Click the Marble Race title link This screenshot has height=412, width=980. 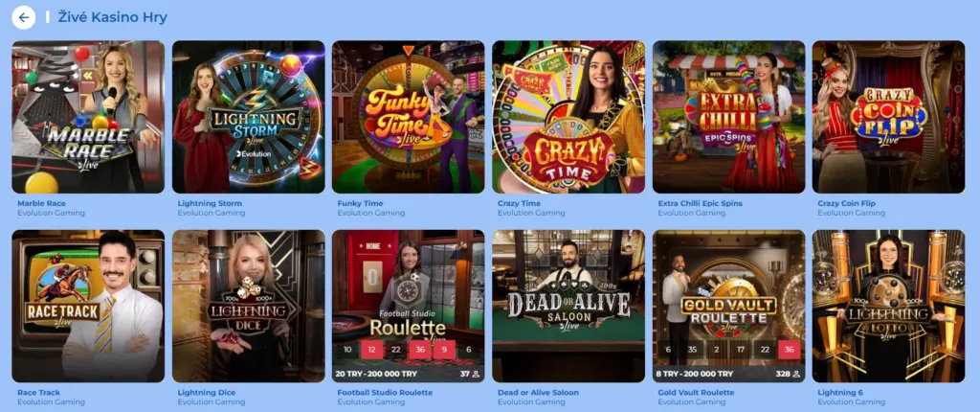[x=41, y=203]
